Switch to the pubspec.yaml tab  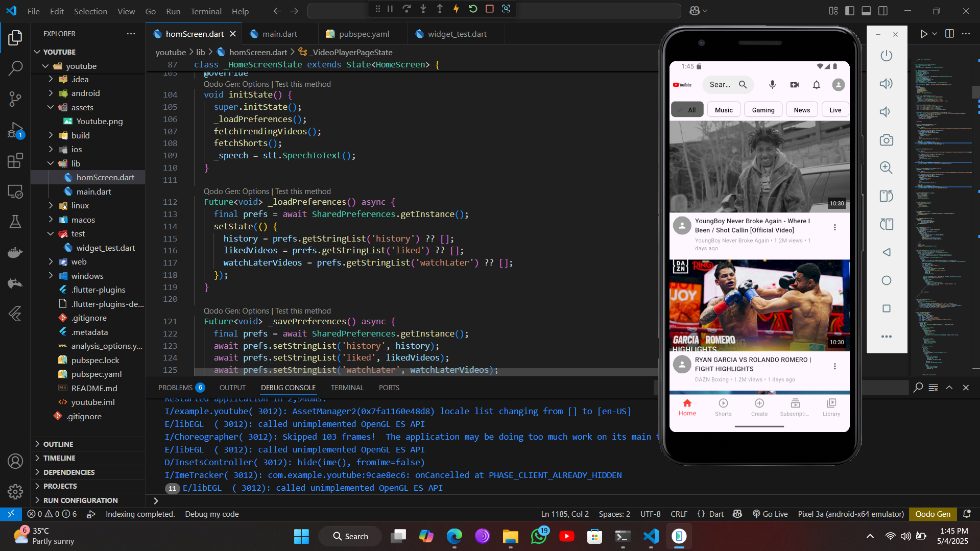(364, 34)
